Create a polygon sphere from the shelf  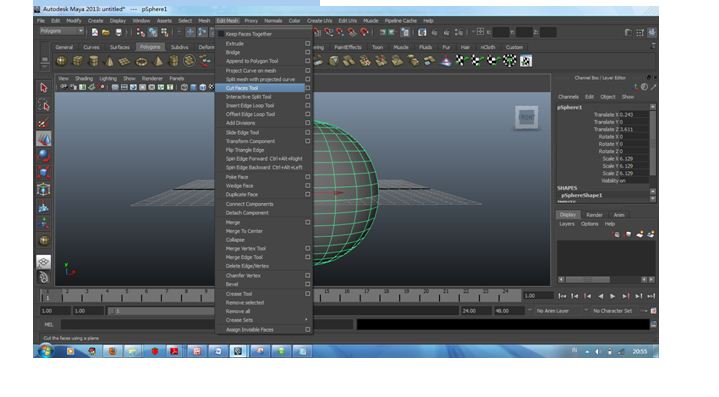tap(61, 61)
